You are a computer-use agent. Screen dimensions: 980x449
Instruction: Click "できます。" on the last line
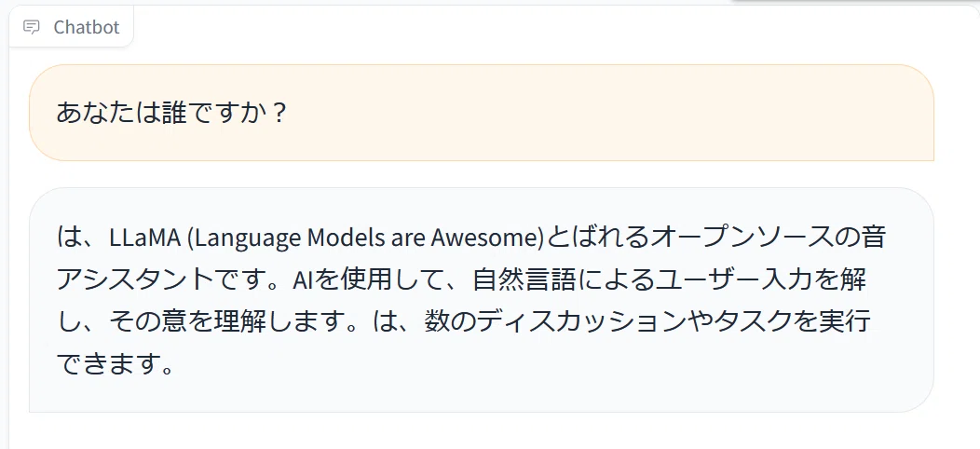tap(114, 364)
